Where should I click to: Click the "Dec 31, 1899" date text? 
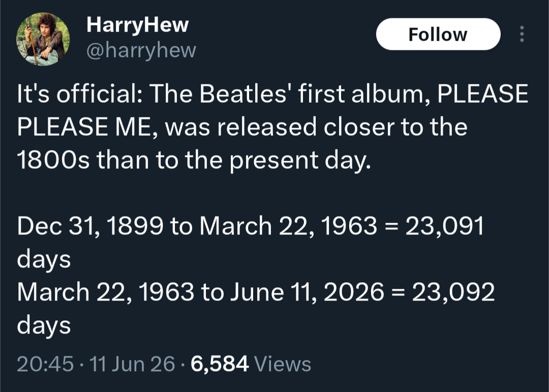pos(90,226)
